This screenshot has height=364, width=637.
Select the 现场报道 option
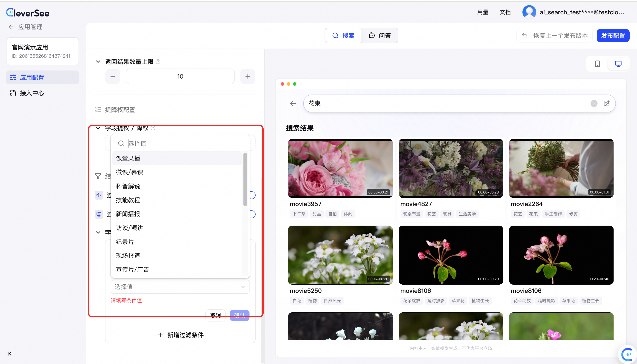(x=177, y=256)
